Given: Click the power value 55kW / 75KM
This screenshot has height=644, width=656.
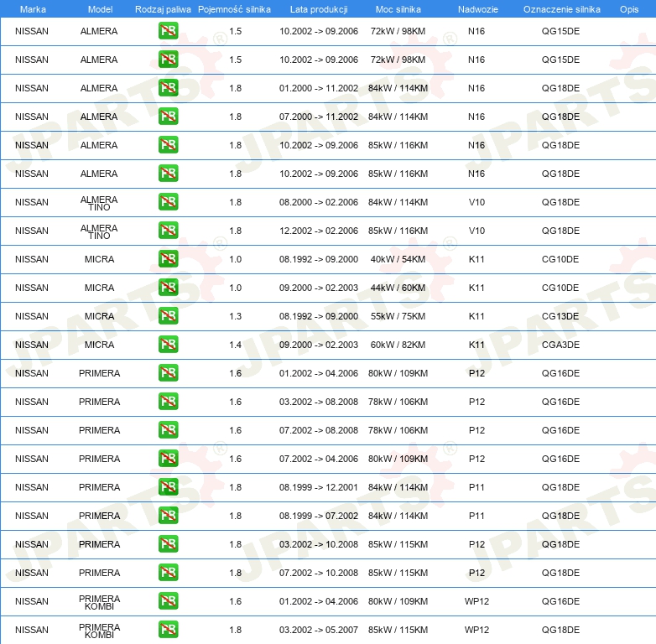Looking at the screenshot, I should point(398,316).
